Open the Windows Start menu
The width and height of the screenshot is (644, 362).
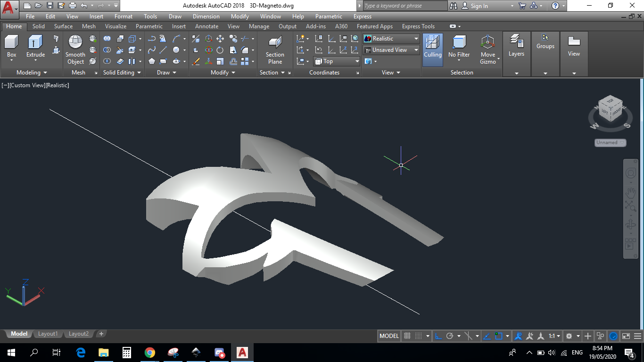(11, 353)
